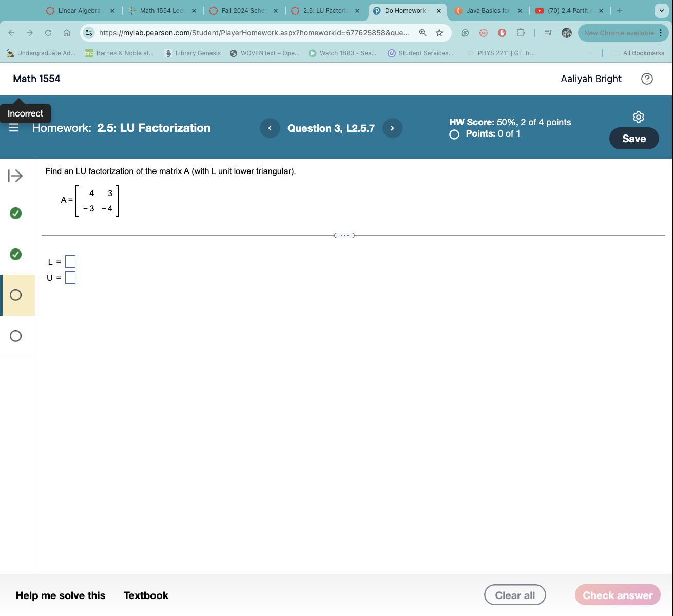This screenshot has width=673, height=616.
Task: Open the All Bookmarks folder
Action: click(x=638, y=53)
